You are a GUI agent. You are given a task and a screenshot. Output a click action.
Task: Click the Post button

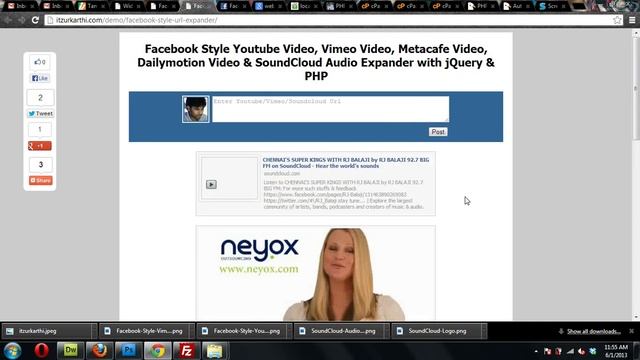pyautogui.click(x=438, y=132)
